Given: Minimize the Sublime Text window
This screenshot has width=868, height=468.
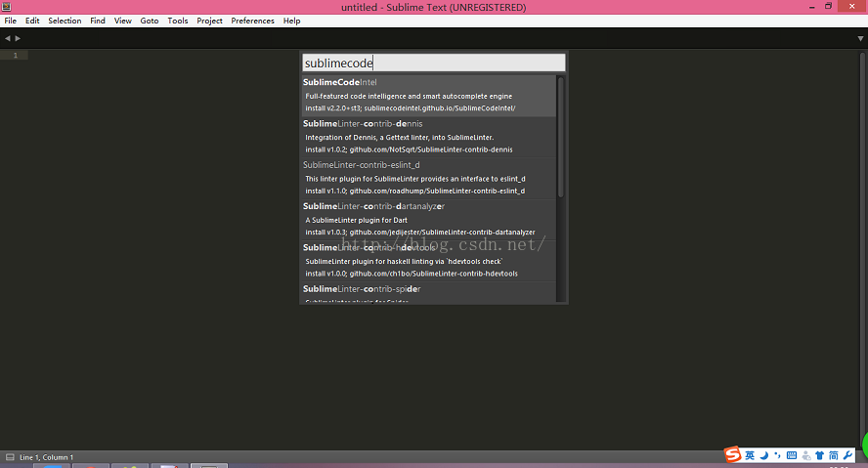Looking at the screenshot, I should (x=812, y=7).
